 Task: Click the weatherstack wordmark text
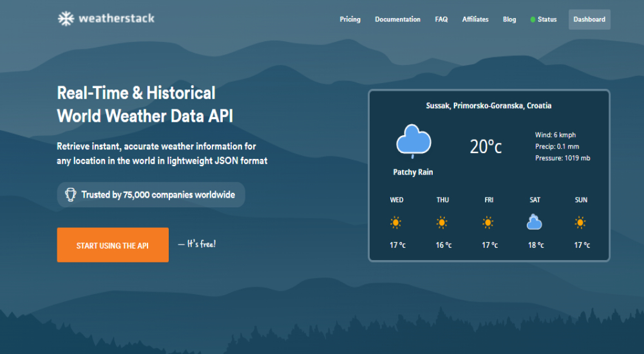[117, 19]
